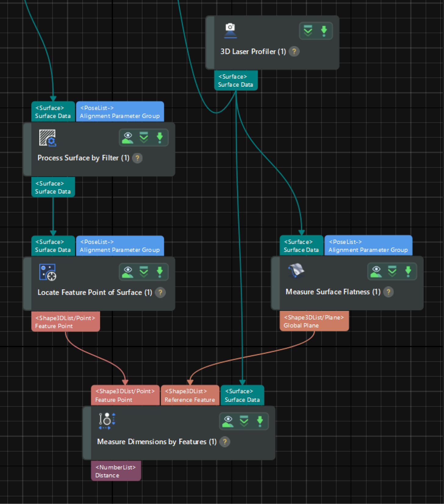Click the Measure Dimensions by Features step icon
Image resolution: width=444 pixels, height=504 pixels.
tap(107, 421)
